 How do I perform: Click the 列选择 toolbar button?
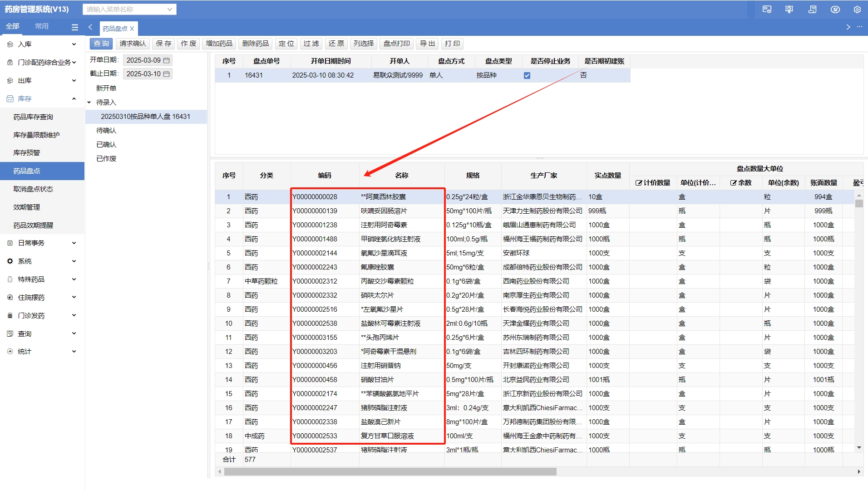[x=364, y=44]
